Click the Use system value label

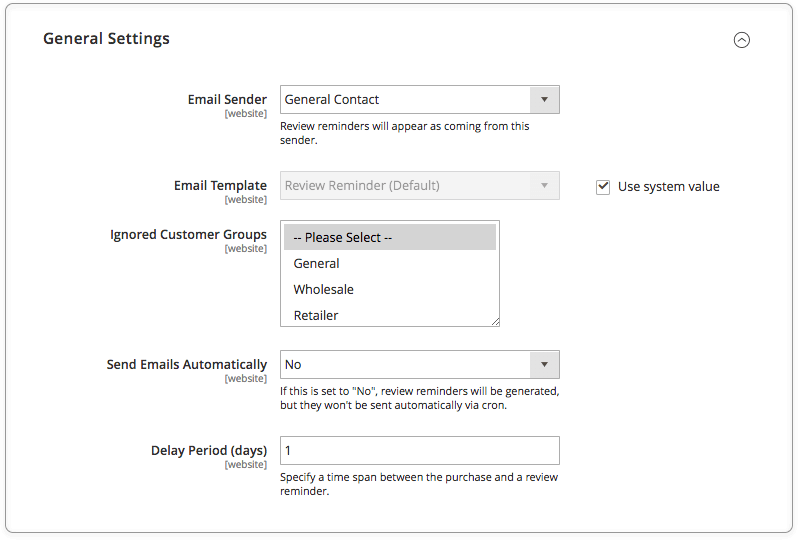click(668, 187)
